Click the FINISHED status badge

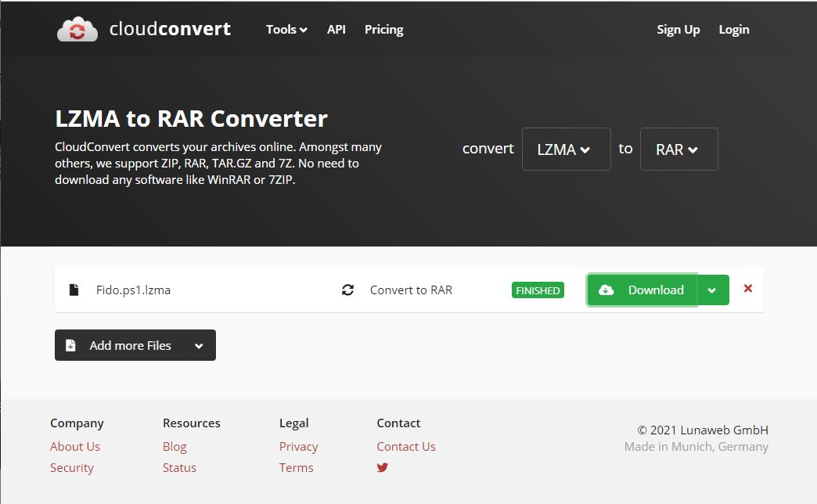538,290
